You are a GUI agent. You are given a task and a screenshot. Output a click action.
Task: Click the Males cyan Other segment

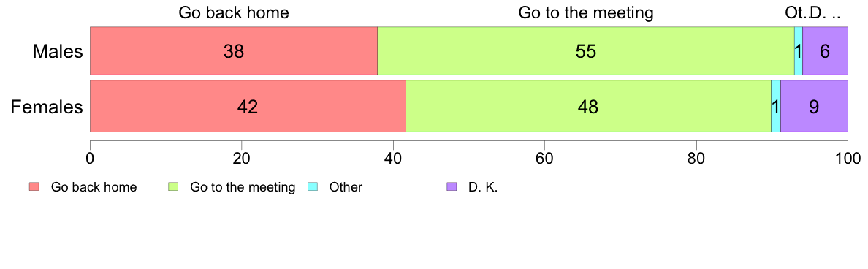point(799,51)
